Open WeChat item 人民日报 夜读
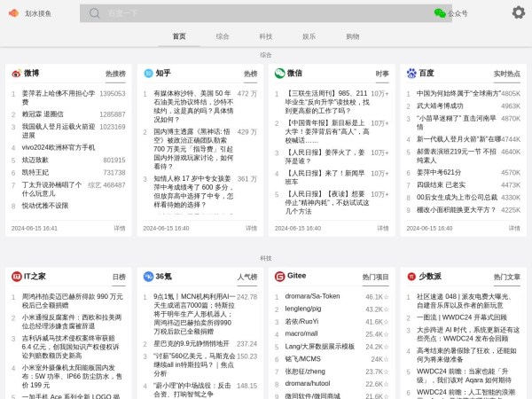 click(327, 202)
